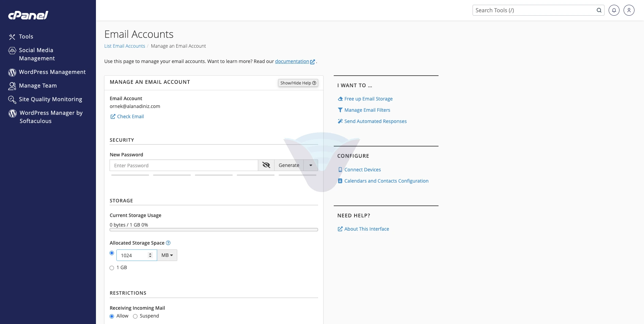Click the Site Quality Monitoring icon
Image resolution: width=644 pixels, height=324 pixels.
coord(12,99)
